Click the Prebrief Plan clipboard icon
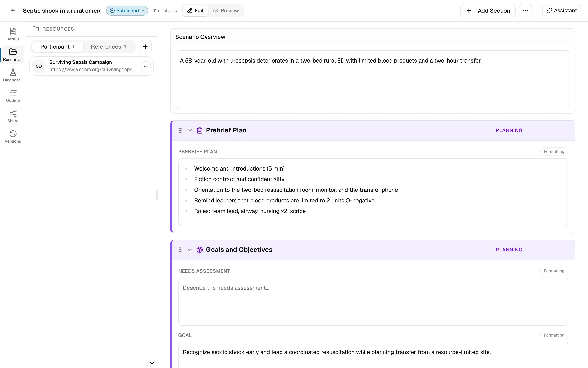This screenshot has height=368, width=588. (199, 130)
